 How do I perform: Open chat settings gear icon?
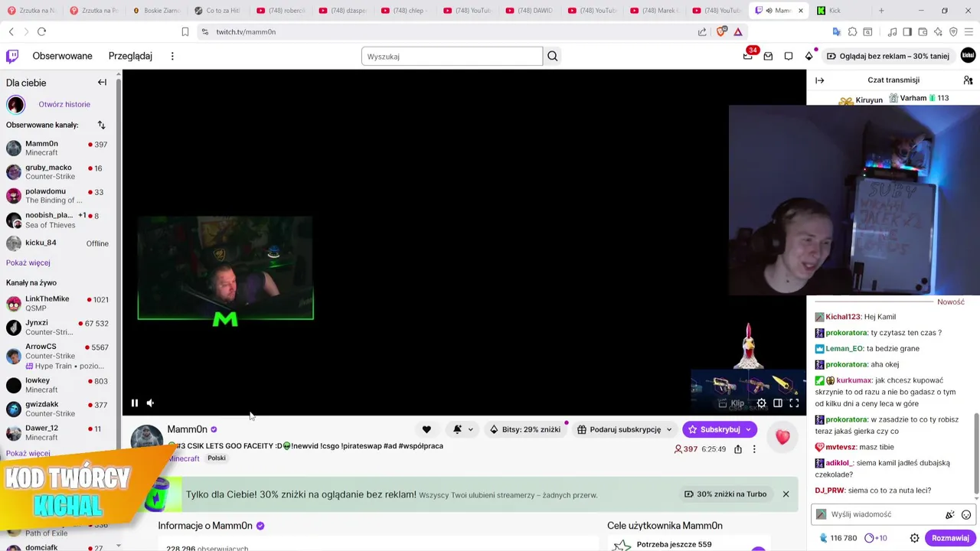pyautogui.click(x=914, y=538)
